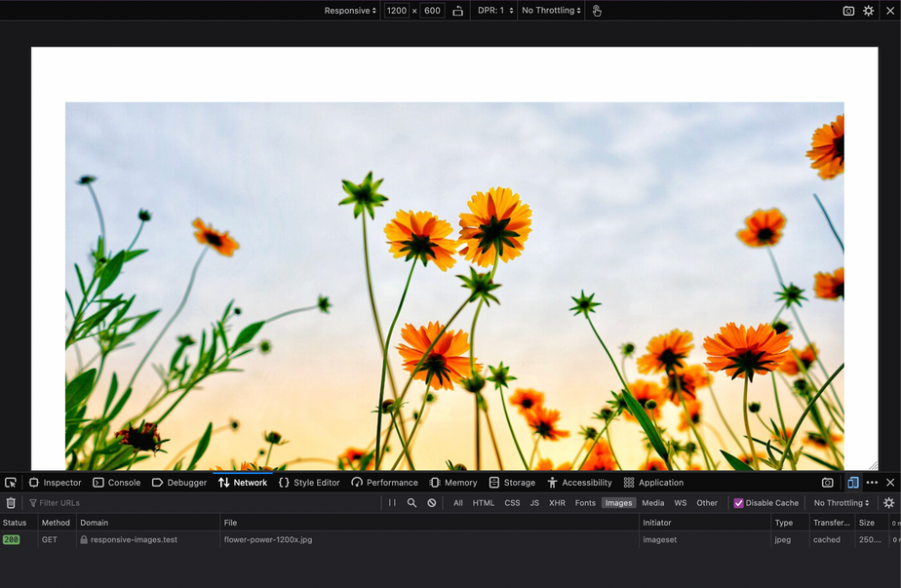Image resolution: width=901 pixels, height=588 pixels.
Task: Show All request types
Action: pyautogui.click(x=457, y=502)
